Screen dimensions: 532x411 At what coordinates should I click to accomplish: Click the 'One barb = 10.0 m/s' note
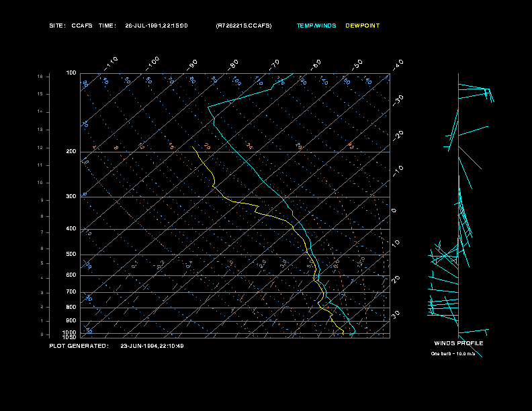453,354
